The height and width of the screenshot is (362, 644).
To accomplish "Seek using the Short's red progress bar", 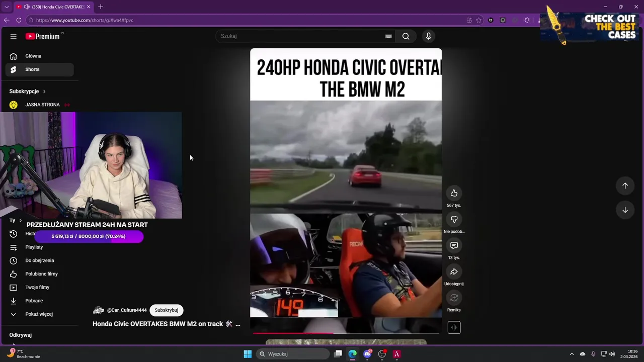I will pyautogui.click(x=346, y=333).
